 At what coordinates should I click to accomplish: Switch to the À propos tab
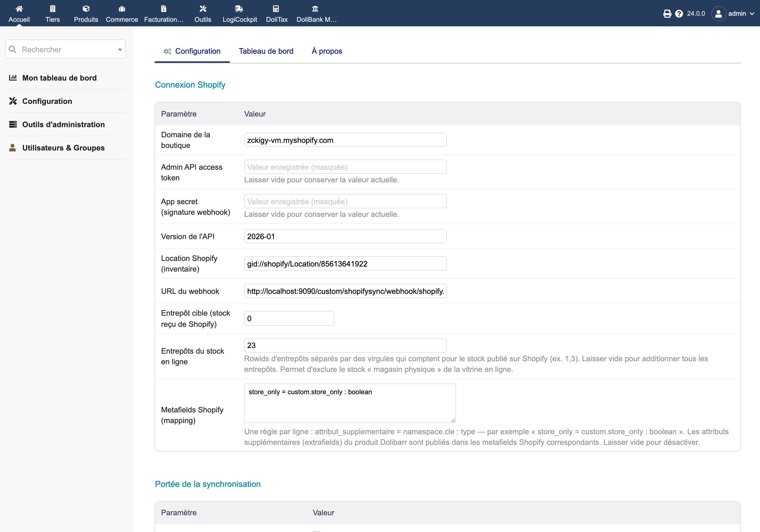tap(327, 51)
